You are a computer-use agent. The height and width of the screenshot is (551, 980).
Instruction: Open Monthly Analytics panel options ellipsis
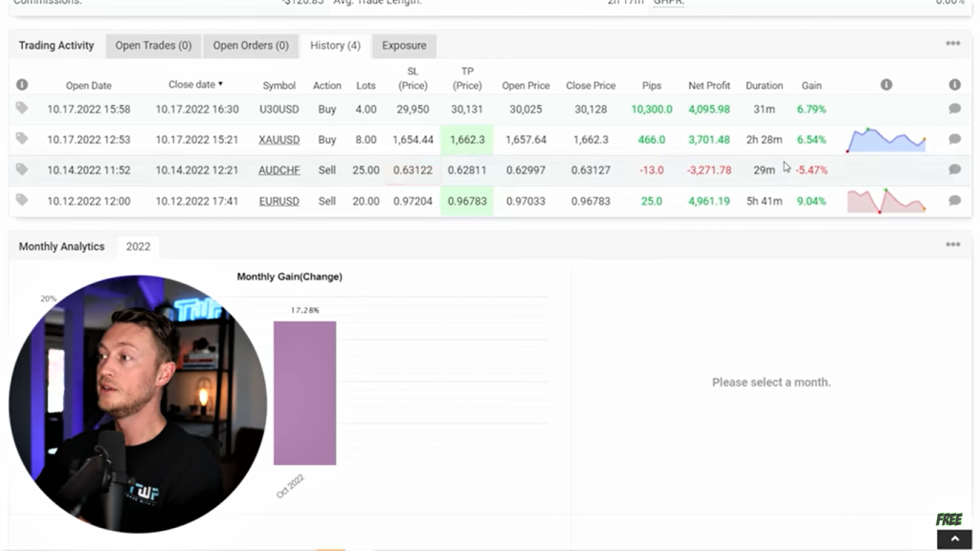tap(952, 245)
